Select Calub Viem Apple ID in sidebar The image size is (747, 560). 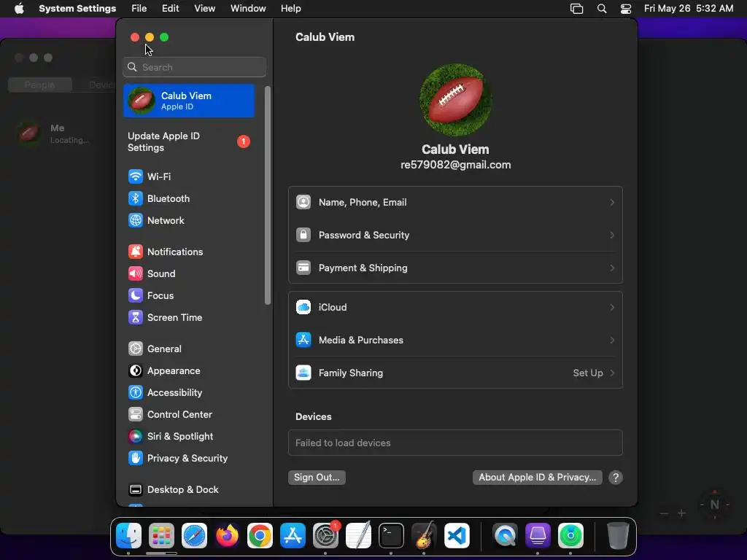point(189,101)
